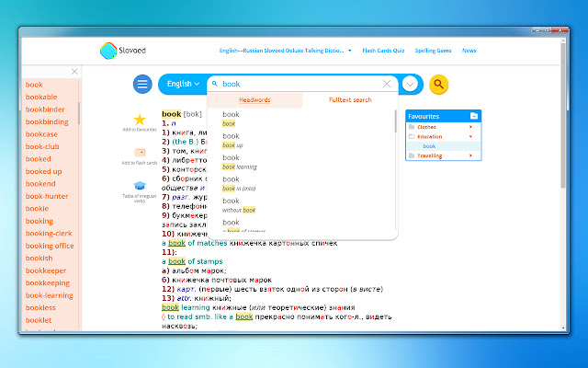
Task: Select the 'book learning' search result
Action: pyautogui.click(x=300, y=162)
